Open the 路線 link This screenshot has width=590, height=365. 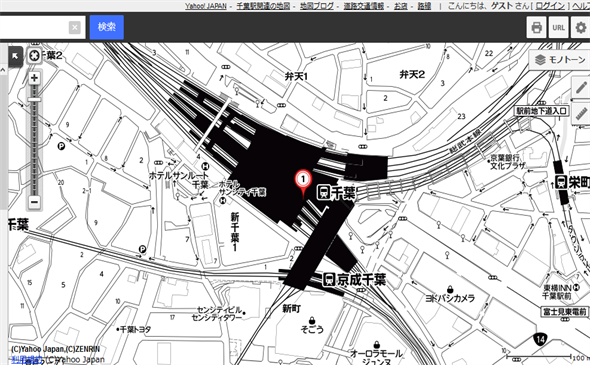click(424, 6)
